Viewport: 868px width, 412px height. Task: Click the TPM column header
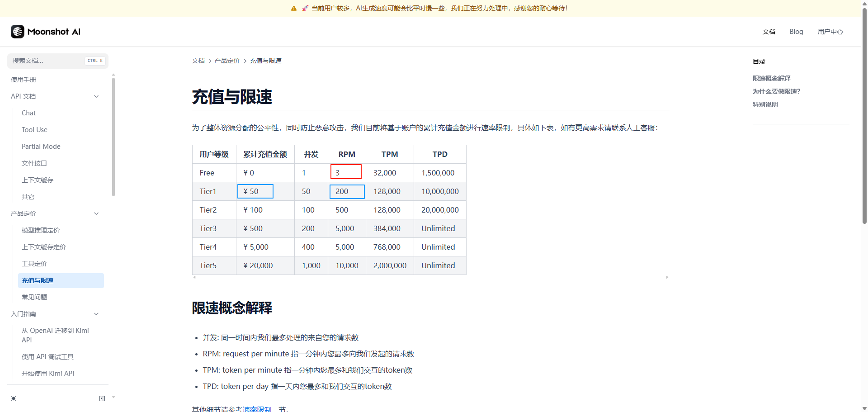coord(390,154)
